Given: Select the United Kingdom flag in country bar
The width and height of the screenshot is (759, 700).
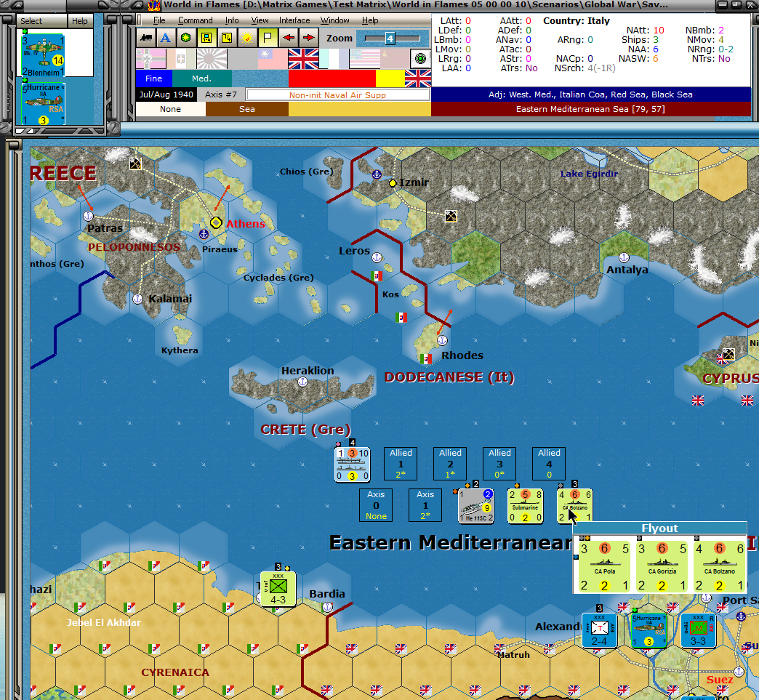Looking at the screenshot, I should point(303,59).
